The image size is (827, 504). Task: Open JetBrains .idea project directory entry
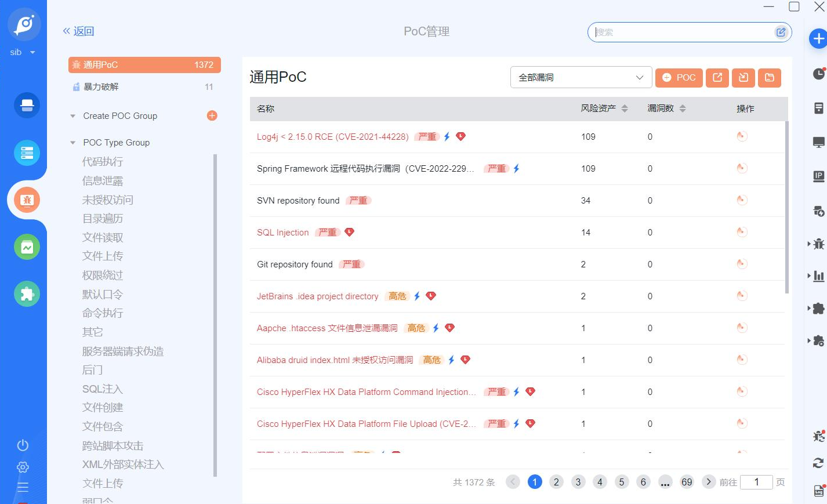[318, 296]
